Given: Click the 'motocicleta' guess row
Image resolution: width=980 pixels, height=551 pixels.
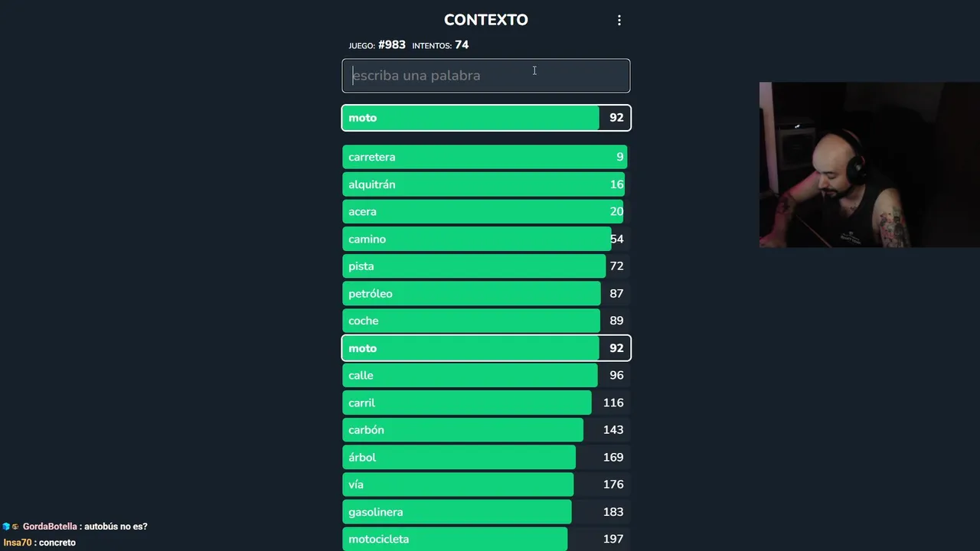Looking at the screenshot, I should click(x=485, y=539).
